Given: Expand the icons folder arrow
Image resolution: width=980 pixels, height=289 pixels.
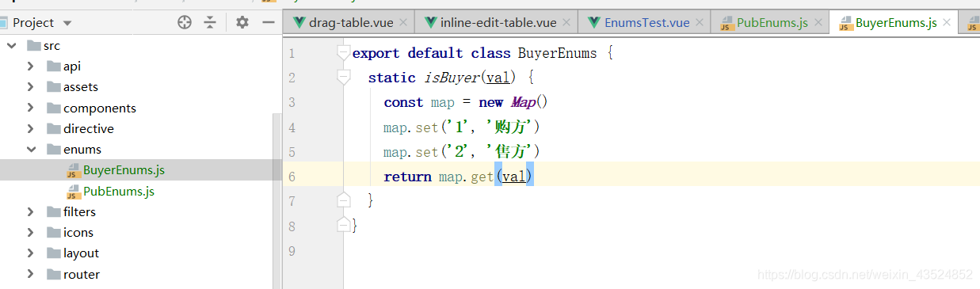Looking at the screenshot, I should [30, 232].
